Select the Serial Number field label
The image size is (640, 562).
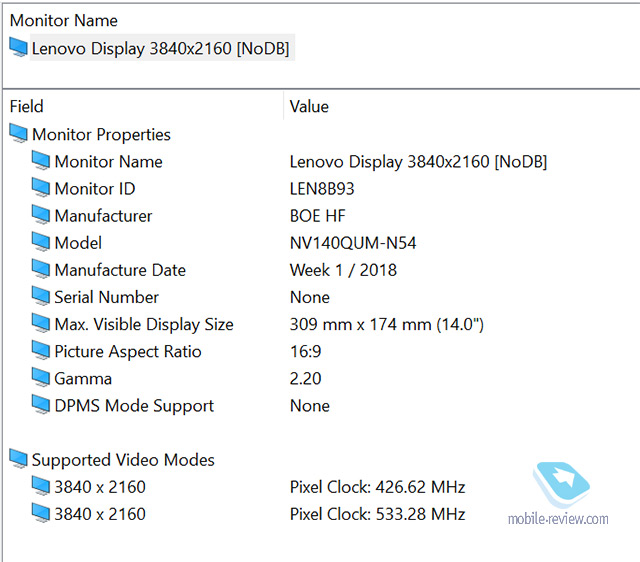(x=107, y=297)
